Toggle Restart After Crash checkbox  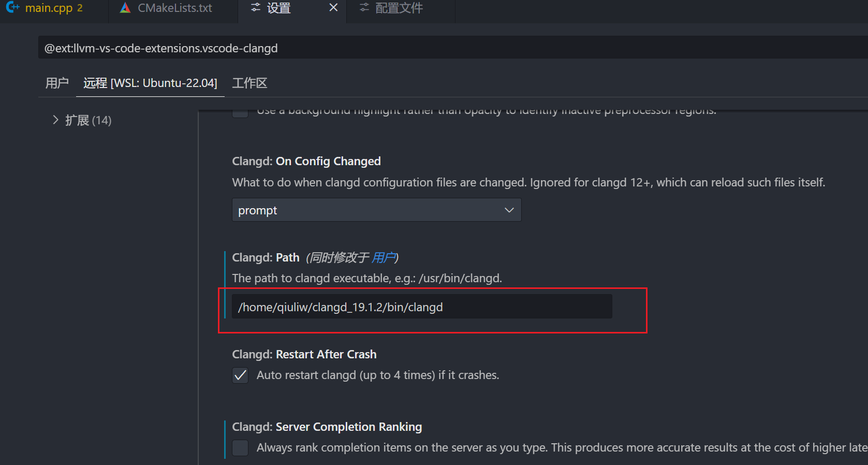[240, 375]
